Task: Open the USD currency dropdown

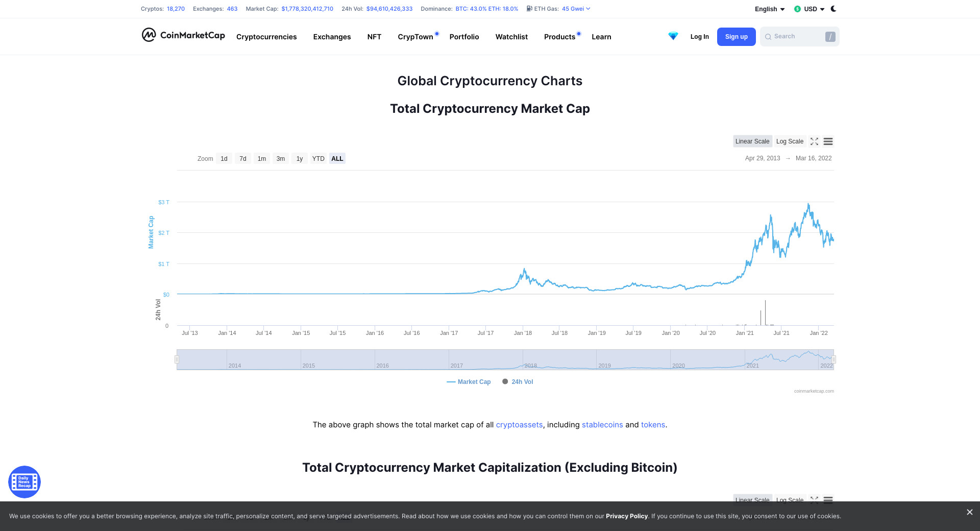Action: pos(810,9)
